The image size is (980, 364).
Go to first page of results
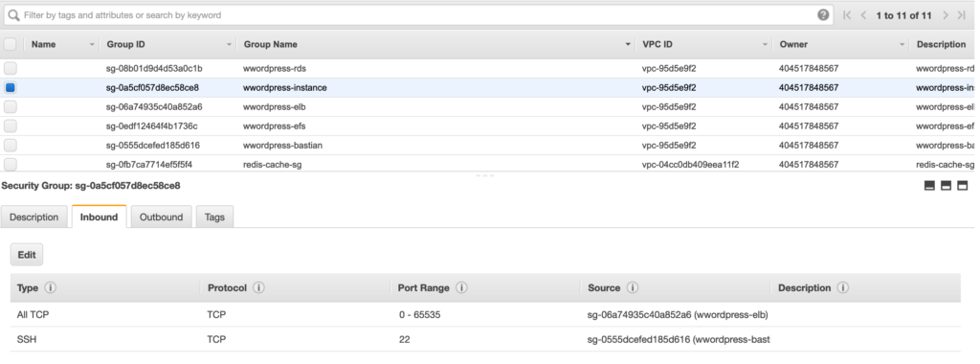tap(847, 15)
